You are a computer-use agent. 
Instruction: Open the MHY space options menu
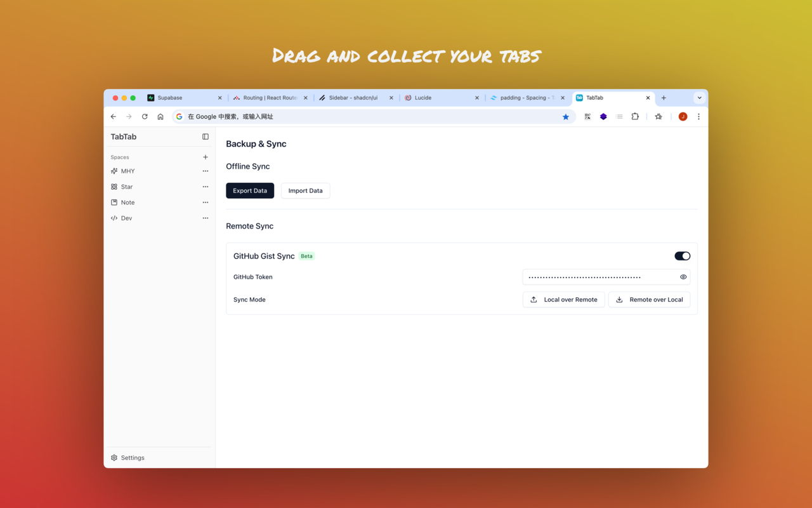[x=205, y=171]
